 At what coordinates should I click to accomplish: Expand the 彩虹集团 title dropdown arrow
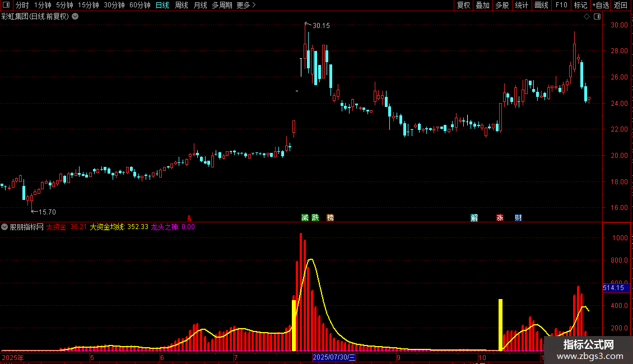75,17
